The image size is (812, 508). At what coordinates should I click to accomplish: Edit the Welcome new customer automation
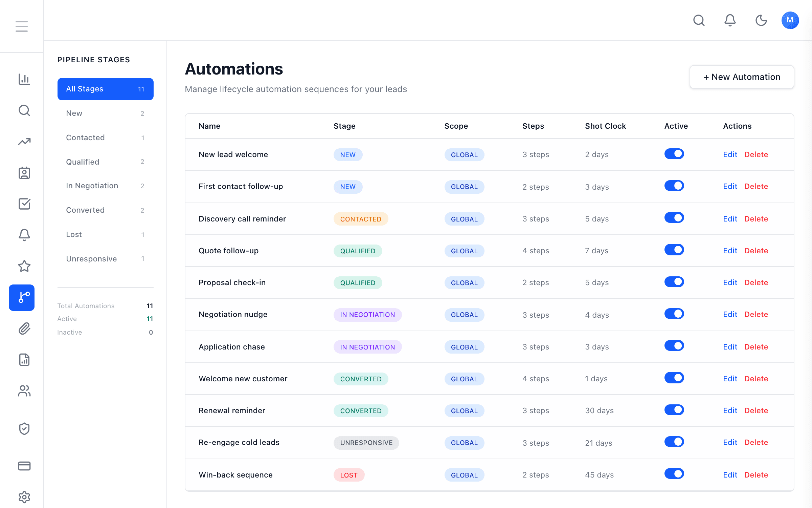(730, 379)
